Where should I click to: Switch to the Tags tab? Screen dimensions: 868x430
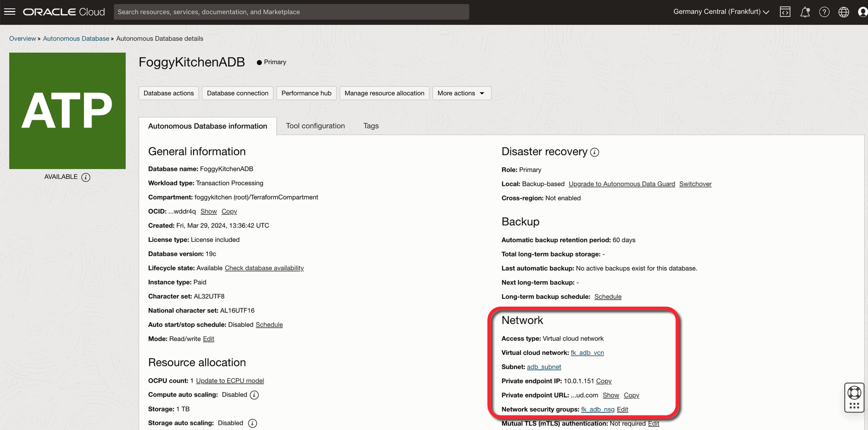pyautogui.click(x=371, y=126)
